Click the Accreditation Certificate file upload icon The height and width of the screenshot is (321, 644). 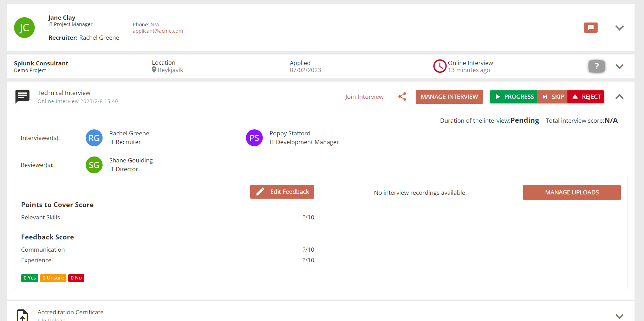pos(22,315)
